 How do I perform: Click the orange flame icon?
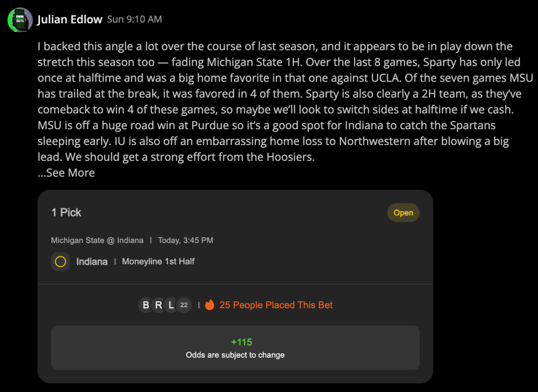point(210,305)
